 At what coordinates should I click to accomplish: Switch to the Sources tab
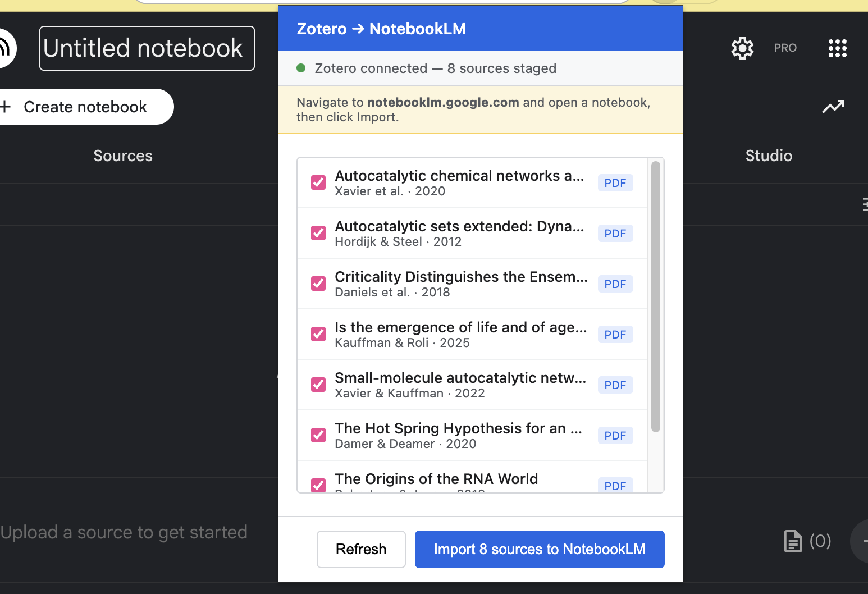tap(123, 156)
